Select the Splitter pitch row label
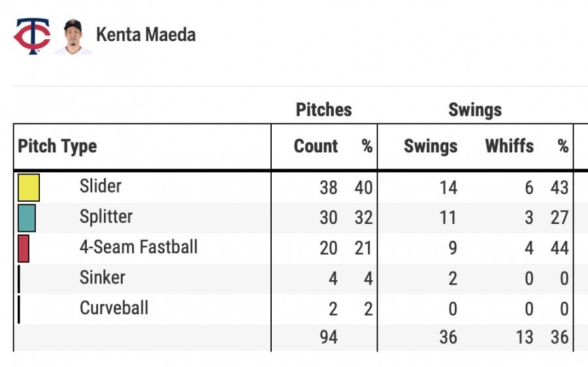588x367 pixels. (106, 217)
